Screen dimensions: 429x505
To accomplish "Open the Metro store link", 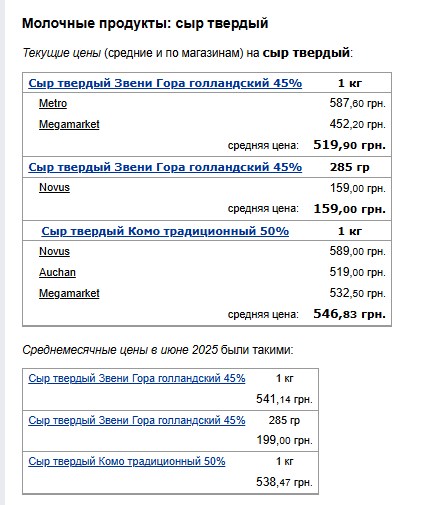I will (53, 103).
